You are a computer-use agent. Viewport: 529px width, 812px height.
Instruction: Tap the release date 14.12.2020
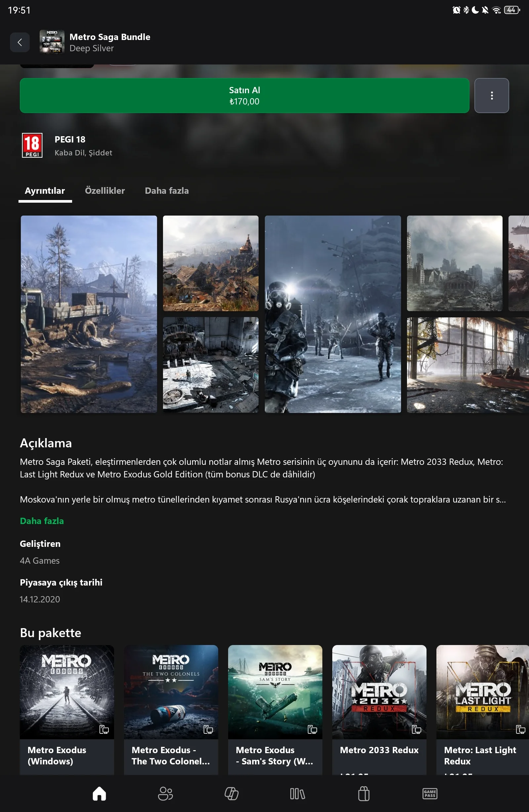40,599
